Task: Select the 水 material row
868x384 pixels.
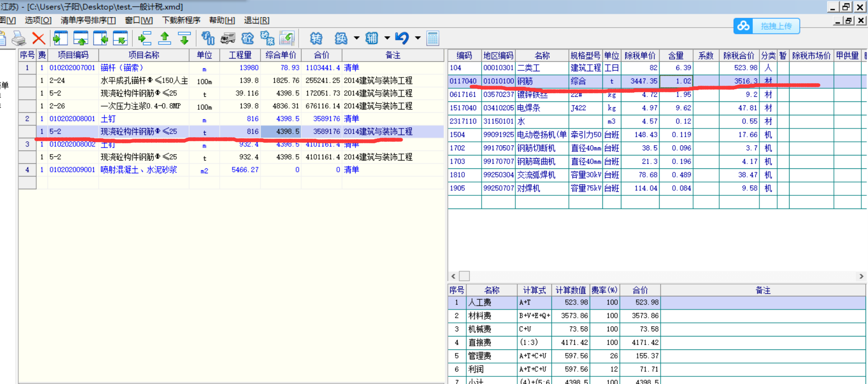Action: [x=657, y=121]
